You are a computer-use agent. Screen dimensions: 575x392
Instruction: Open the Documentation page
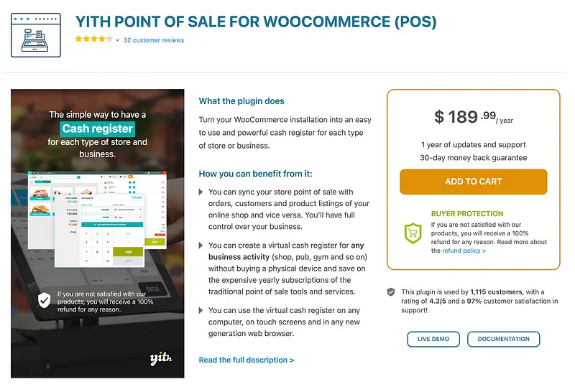(503, 339)
